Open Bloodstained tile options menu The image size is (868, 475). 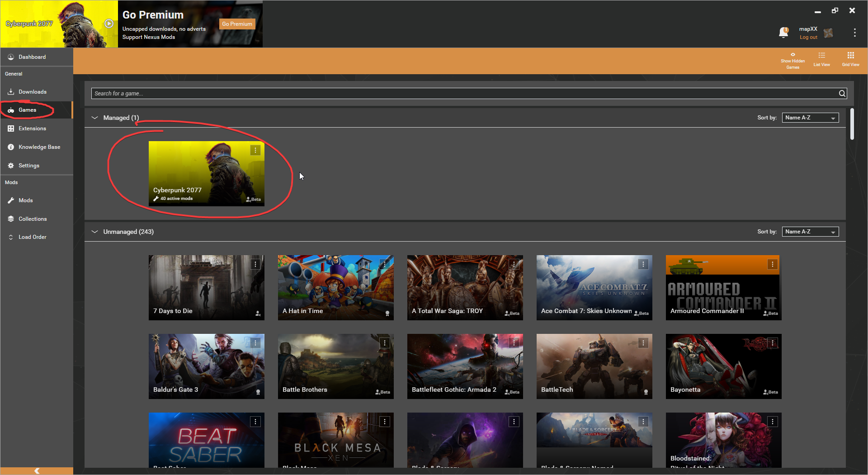[773, 422]
